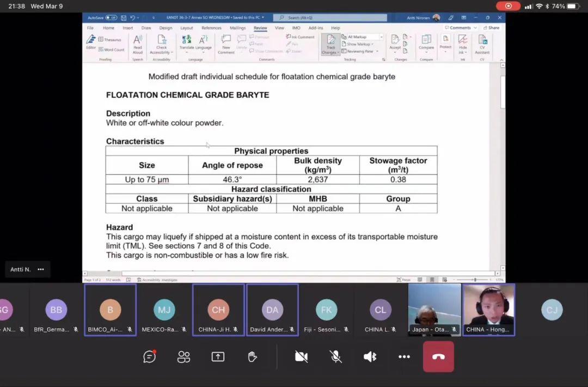Open the Teams meeting chat
Image resolution: width=588 pixels, height=387 pixels.
click(x=149, y=356)
